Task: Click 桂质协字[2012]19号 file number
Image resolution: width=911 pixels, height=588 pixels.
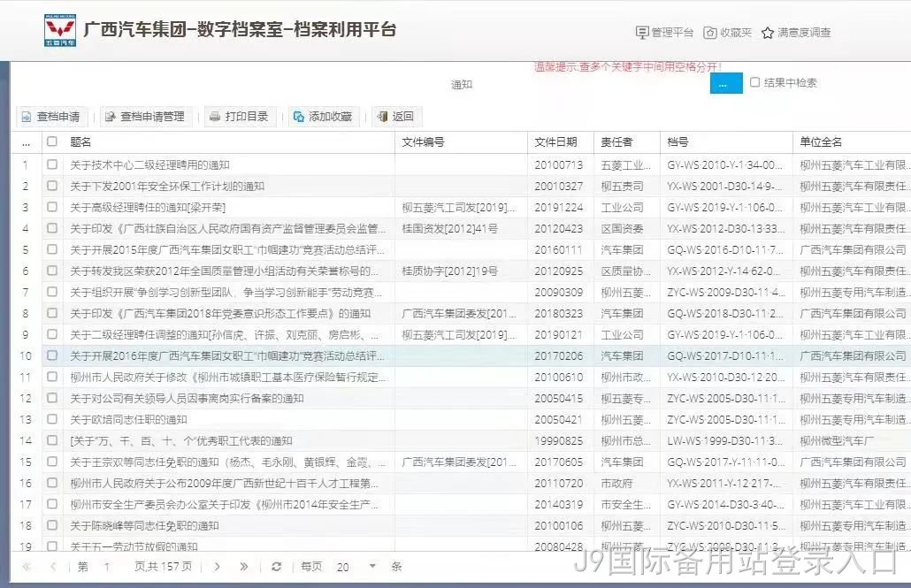Action: coord(449,271)
